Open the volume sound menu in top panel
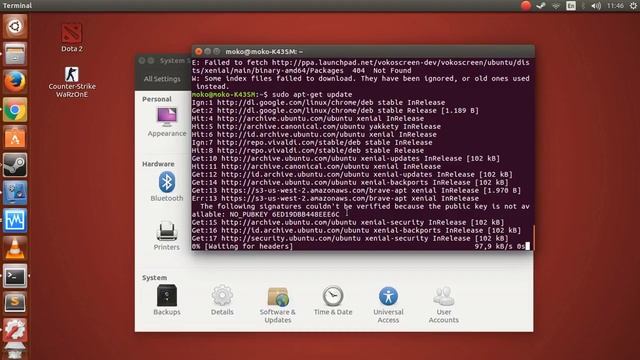640x360 pixels. (x=596, y=6)
